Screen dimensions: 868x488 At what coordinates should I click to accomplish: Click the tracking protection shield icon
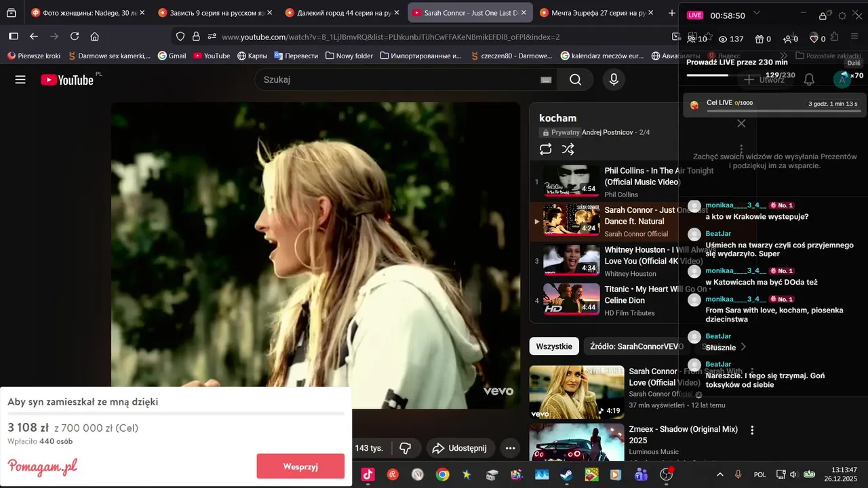tap(180, 37)
